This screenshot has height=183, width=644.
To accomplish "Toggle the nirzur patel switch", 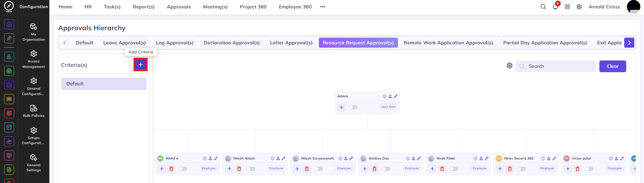I will [x=589, y=169].
